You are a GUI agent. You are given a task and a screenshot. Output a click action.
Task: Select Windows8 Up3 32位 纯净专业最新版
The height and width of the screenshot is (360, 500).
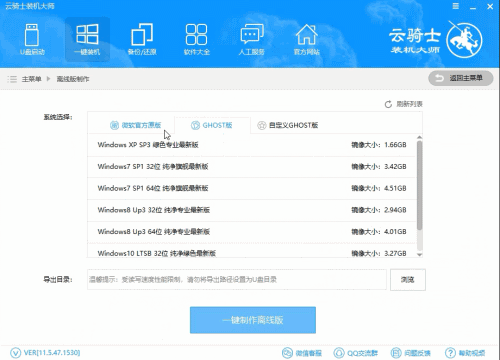(x=252, y=210)
